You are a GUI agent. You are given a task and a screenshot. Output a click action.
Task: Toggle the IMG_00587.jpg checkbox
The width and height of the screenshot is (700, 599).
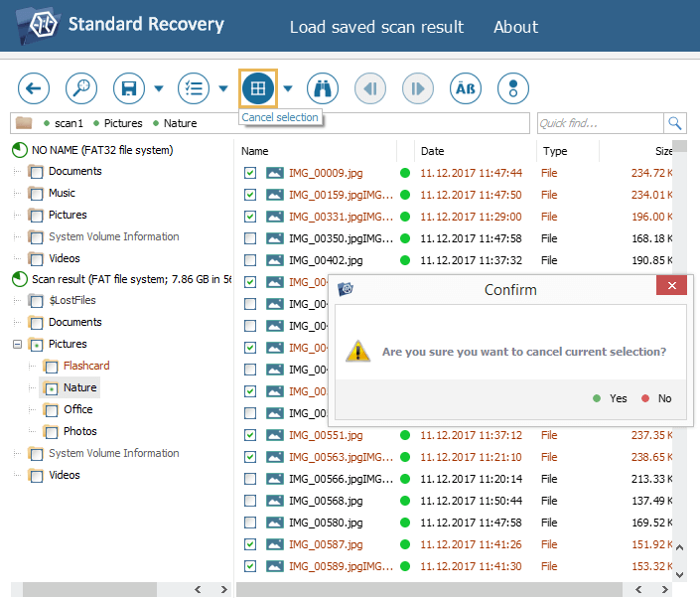tap(250, 544)
